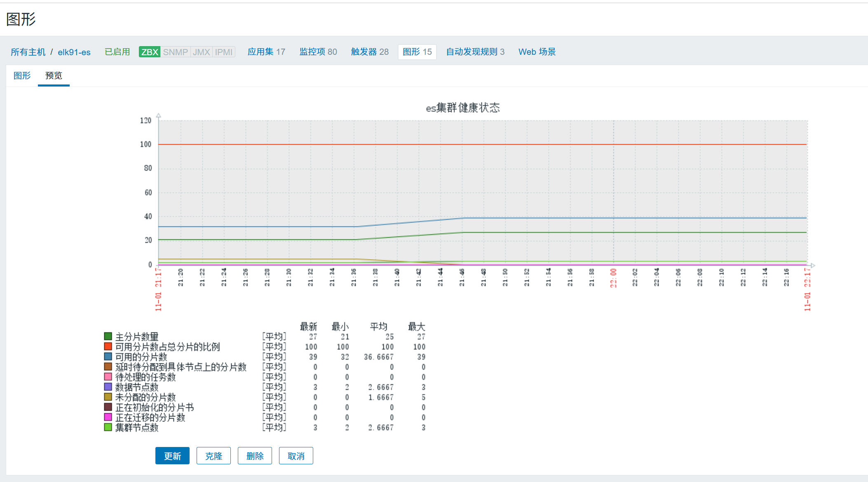Click the blue 可用的分片数 legend swatch
This screenshot has height=482, width=868.
[108, 356]
